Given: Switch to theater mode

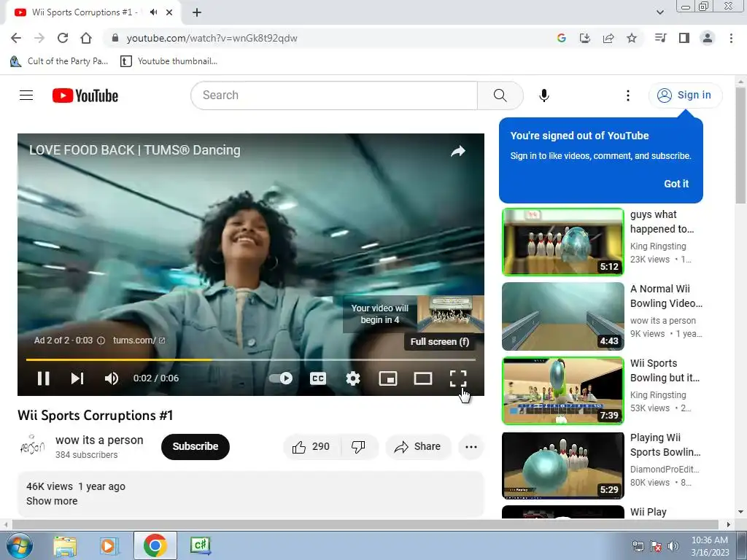Looking at the screenshot, I should point(422,378).
